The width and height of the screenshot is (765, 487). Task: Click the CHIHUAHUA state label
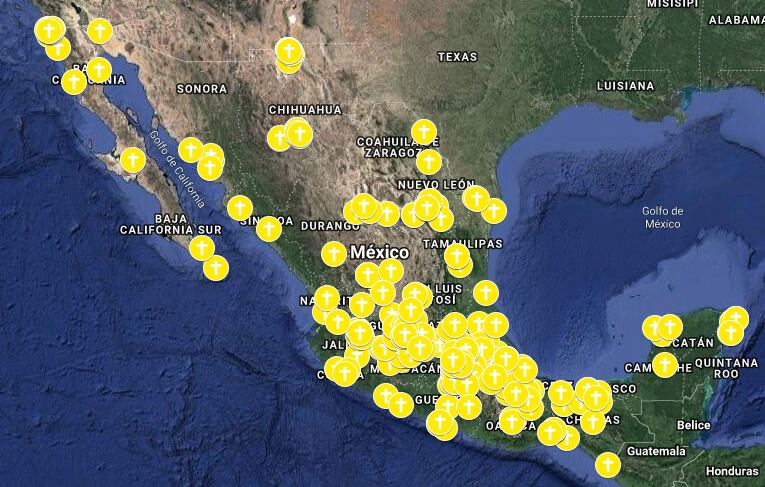(x=305, y=110)
